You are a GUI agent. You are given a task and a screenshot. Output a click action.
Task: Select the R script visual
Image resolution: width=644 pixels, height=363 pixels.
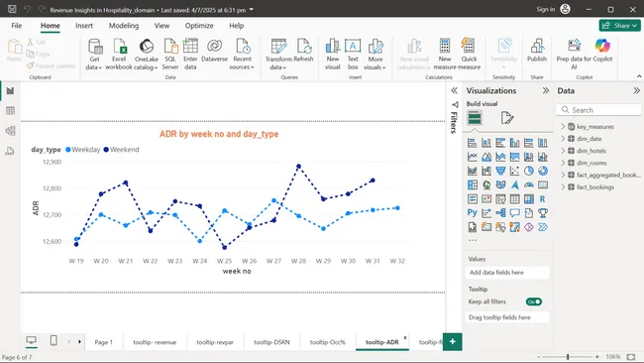coord(543,199)
